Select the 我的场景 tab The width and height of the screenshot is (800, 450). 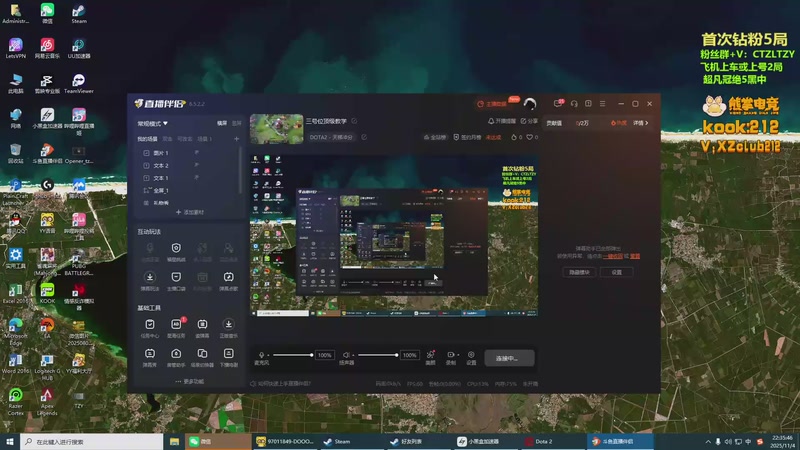(x=147, y=139)
